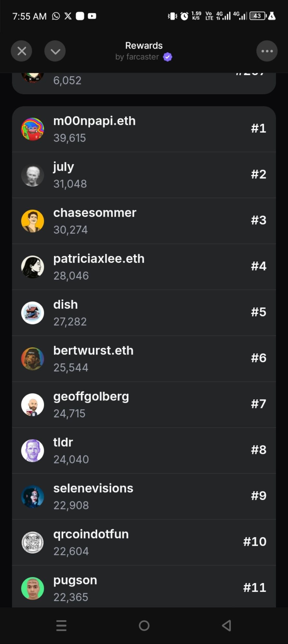This screenshot has height=644, width=288.
Task: Tap july's profile picture
Action: pos(33,175)
